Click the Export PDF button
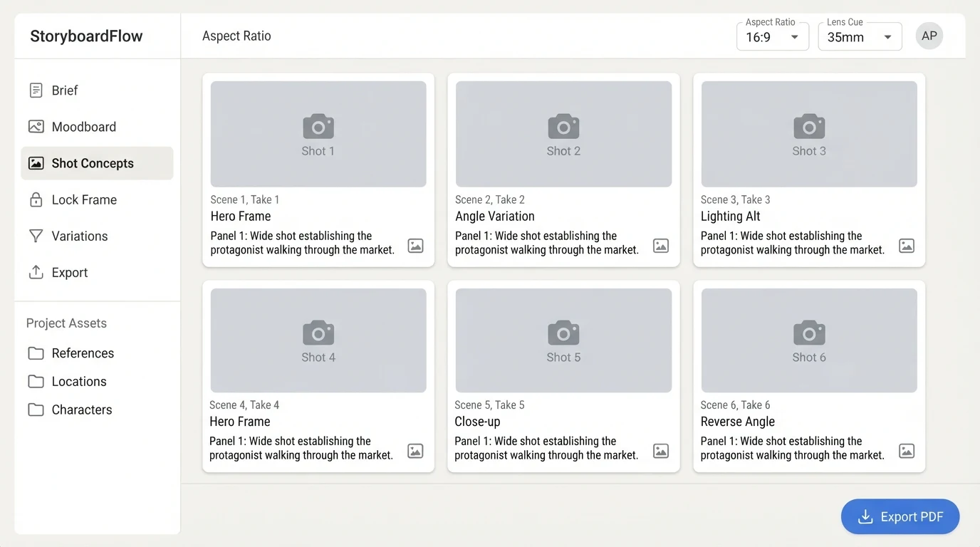 pos(900,516)
